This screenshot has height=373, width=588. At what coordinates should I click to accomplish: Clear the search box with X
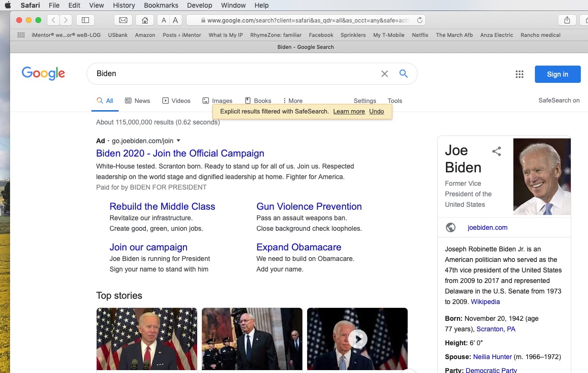[x=385, y=74]
